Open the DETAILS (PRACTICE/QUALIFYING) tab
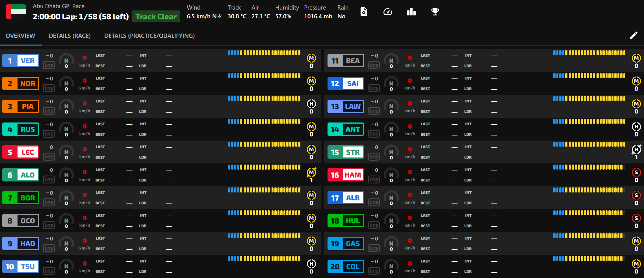The image size is (644, 278). coord(149,36)
